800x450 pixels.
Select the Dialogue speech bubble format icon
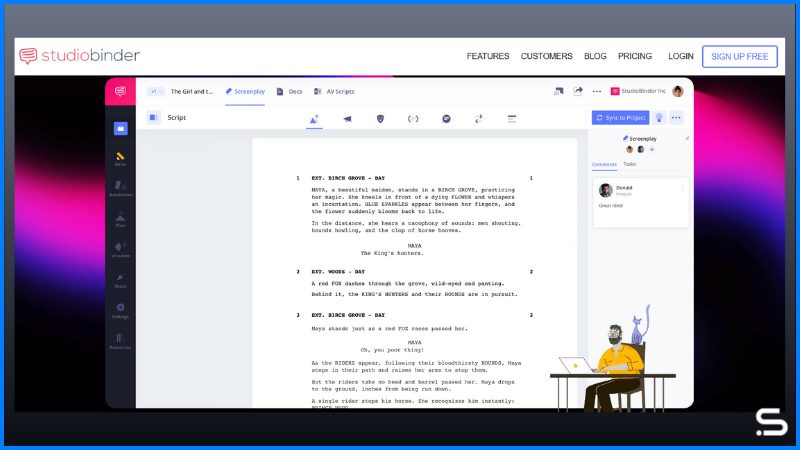point(446,119)
